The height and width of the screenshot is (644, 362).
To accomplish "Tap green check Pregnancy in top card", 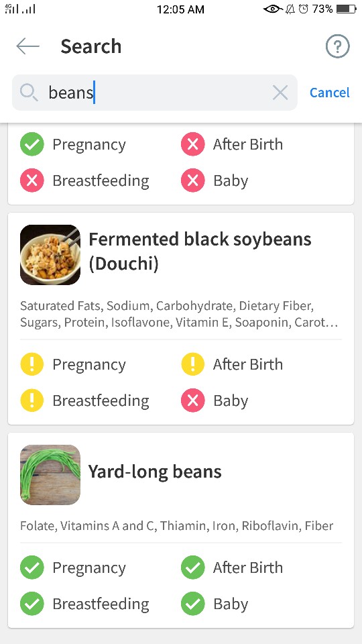I will [x=32, y=144].
